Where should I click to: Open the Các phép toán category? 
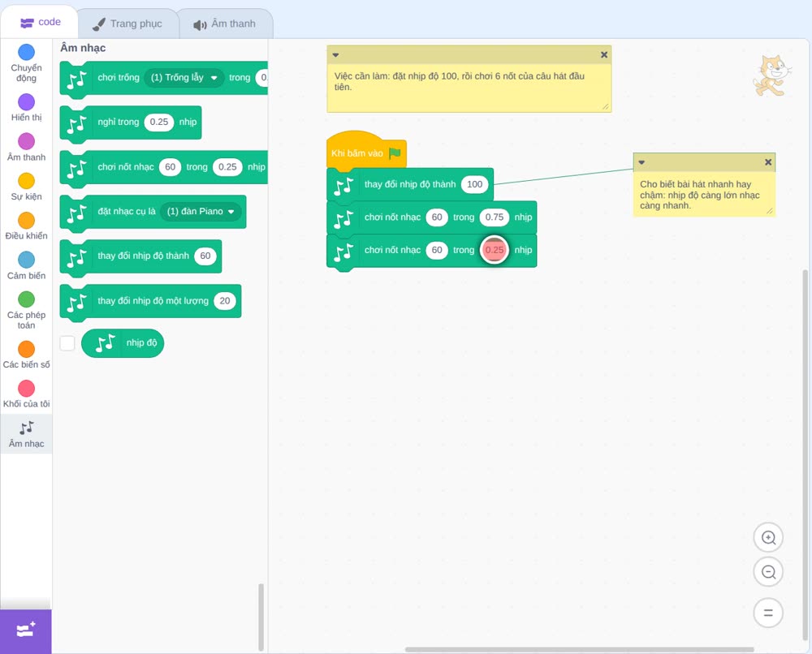pos(27,311)
